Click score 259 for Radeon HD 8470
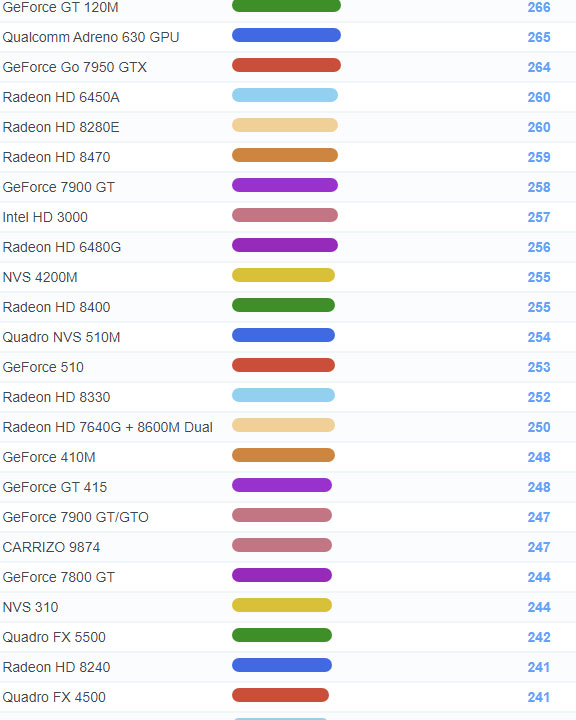Screen dimensions: 576x720 (539, 157)
